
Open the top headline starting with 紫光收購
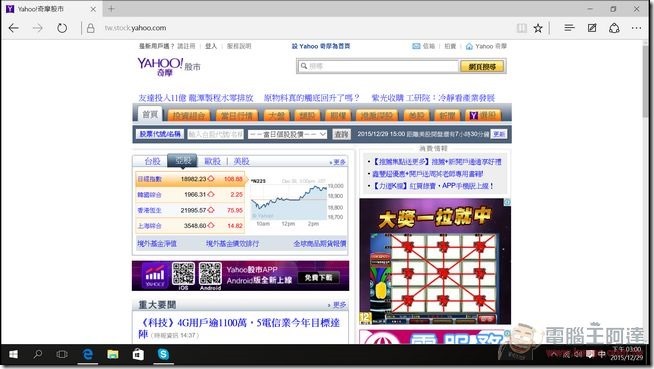[x=433, y=98]
